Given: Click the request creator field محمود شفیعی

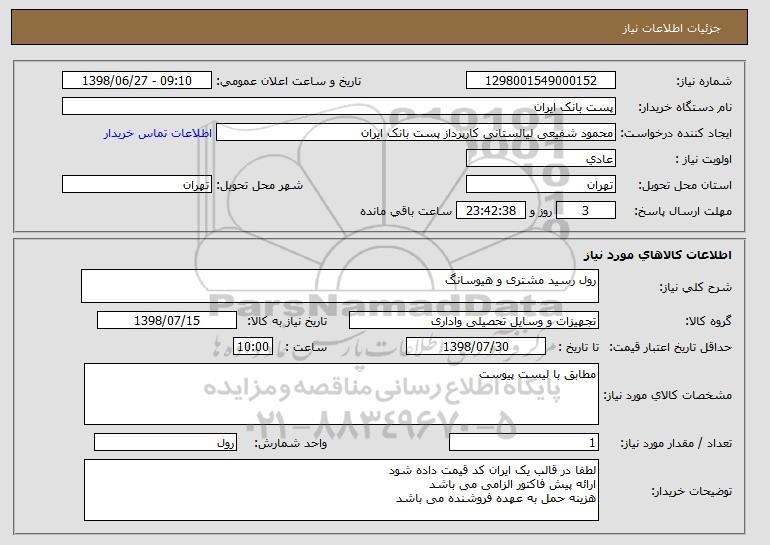Looking at the screenshot, I should 416,133.
